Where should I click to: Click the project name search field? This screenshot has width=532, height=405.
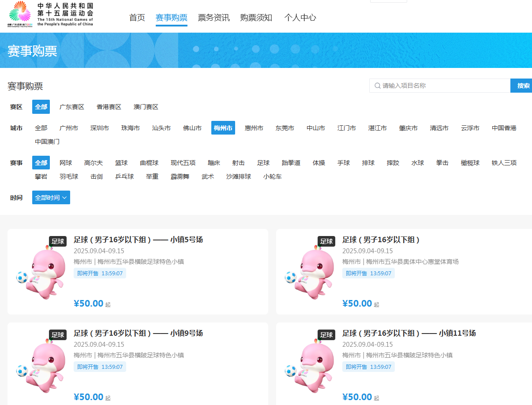440,86
